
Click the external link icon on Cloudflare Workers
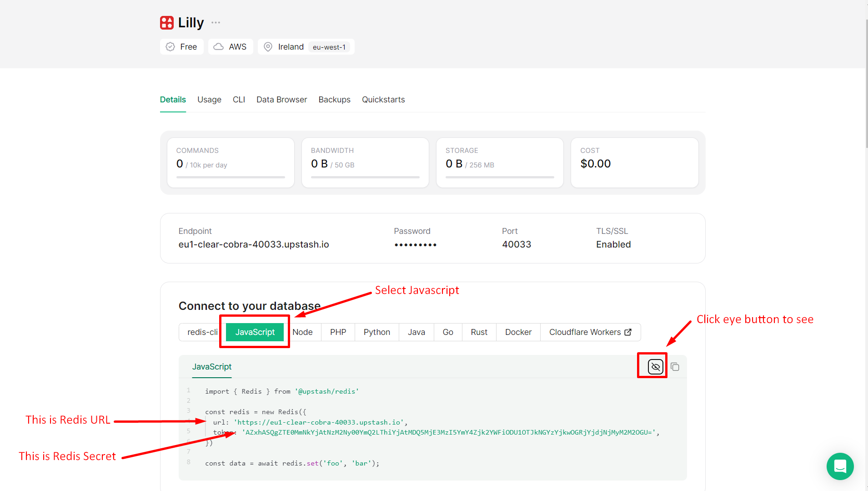click(628, 332)
